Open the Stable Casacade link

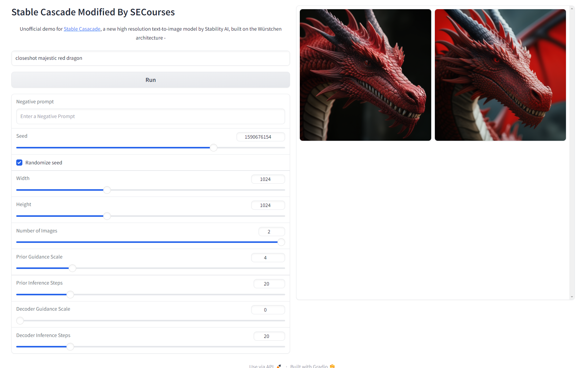click(82, 29)
